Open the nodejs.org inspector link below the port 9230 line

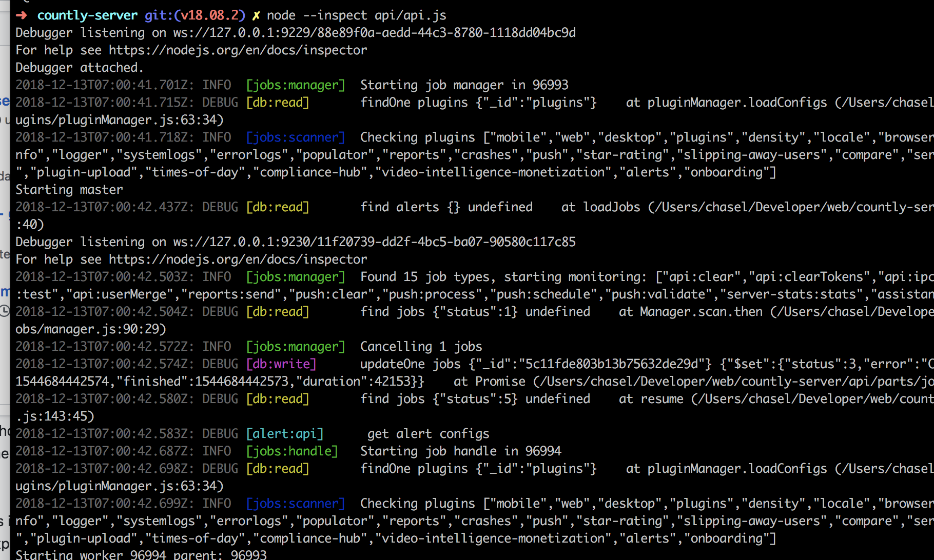coord(238,259)
